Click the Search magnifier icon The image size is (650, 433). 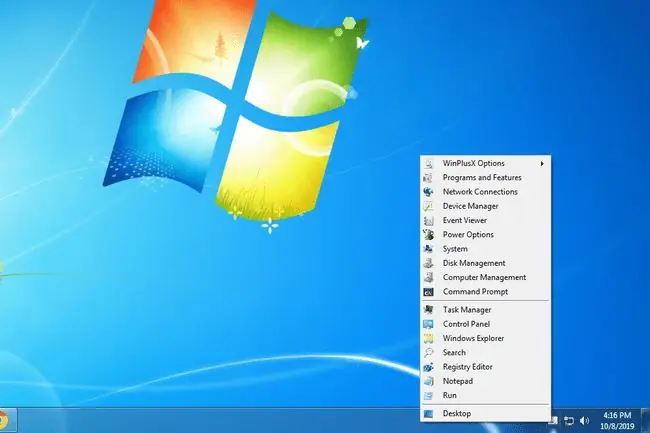[429, 353]
